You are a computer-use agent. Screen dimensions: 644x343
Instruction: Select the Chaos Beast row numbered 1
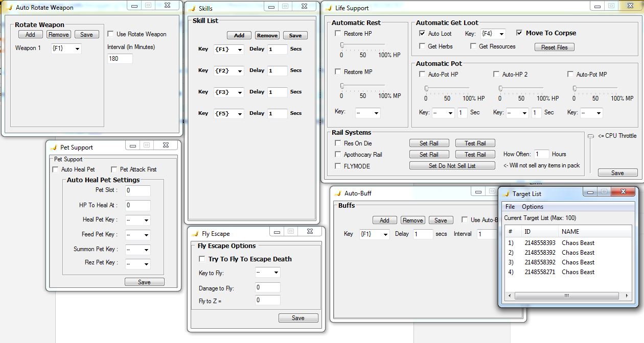point(562,242)
